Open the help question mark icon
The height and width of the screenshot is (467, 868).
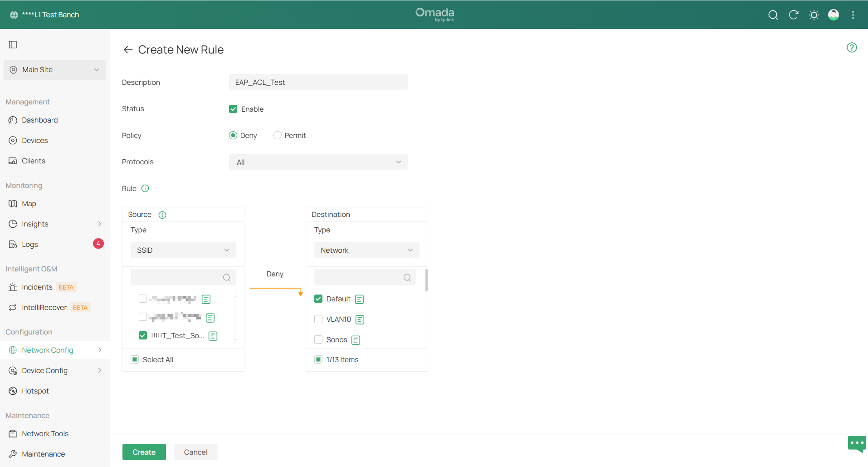pos(851,48)
